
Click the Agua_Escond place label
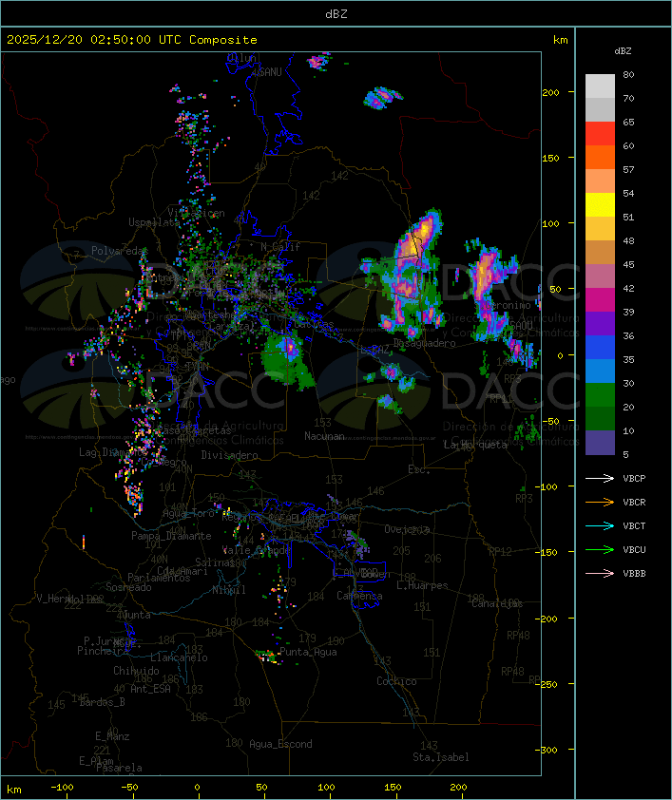pos(280,744)
